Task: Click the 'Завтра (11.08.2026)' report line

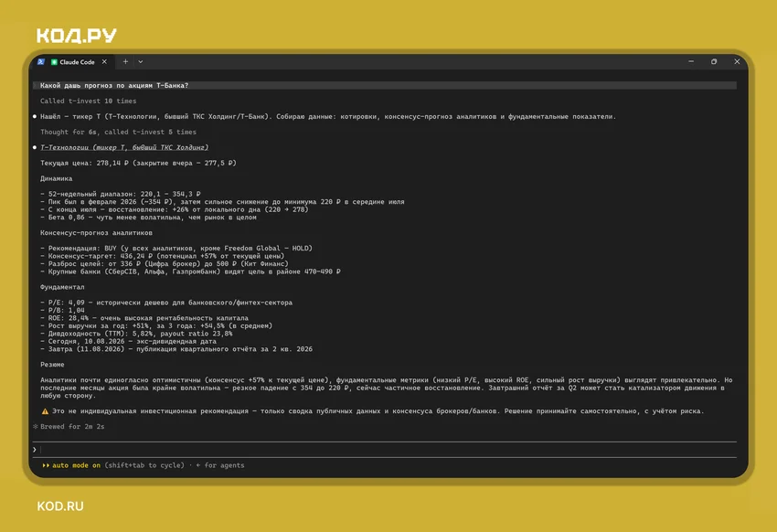Action: coord(176,349)
